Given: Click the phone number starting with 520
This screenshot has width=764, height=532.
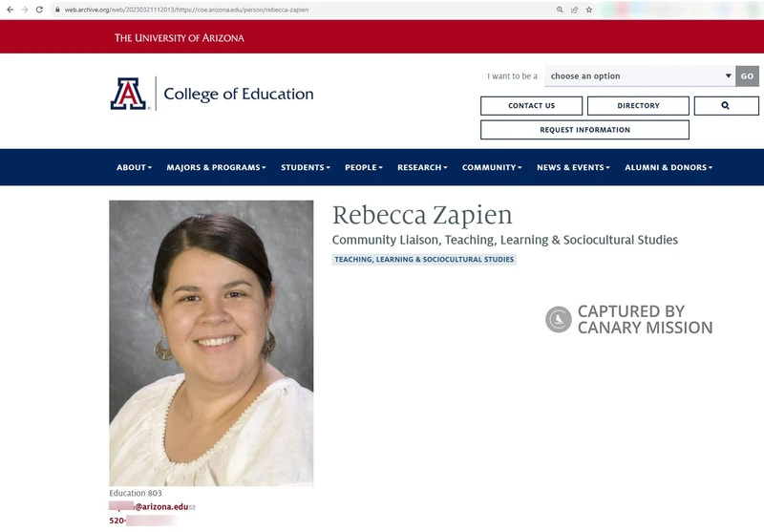Looking at the screenshot, I should [143, 521].
